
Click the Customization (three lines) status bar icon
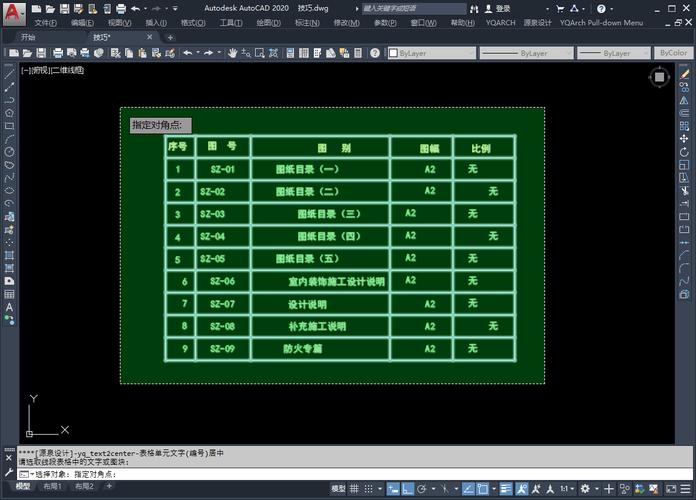[x=685, y=489]
